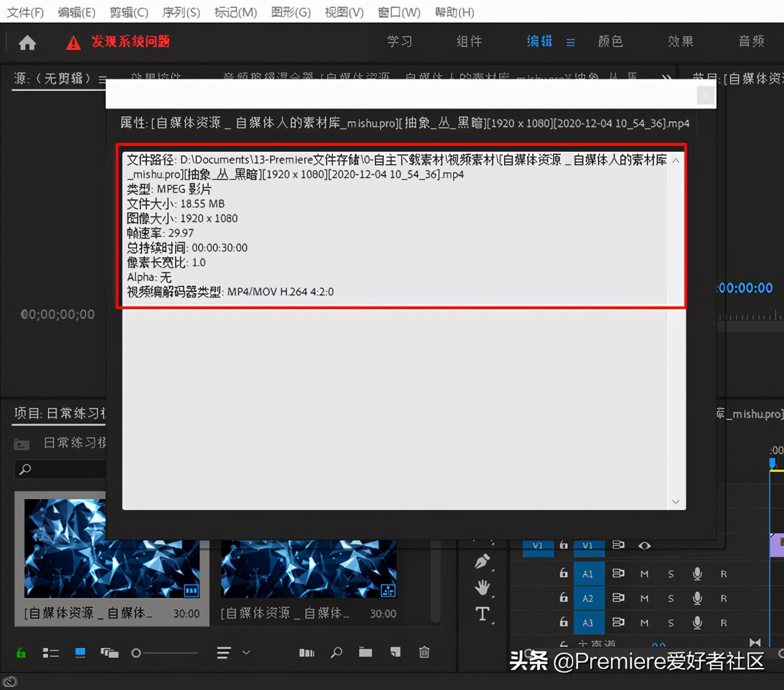The height and width of the screenshot is (690, 784).
Task: Collapse the file properties text with up arrow
Action: pyautogui.click(x=675, y=159)
